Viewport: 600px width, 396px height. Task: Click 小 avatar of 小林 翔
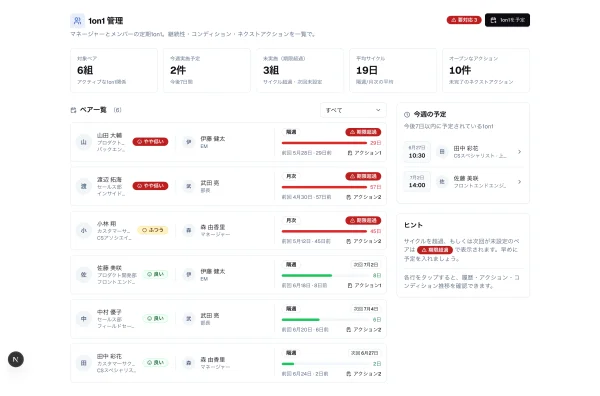(83, 231)
